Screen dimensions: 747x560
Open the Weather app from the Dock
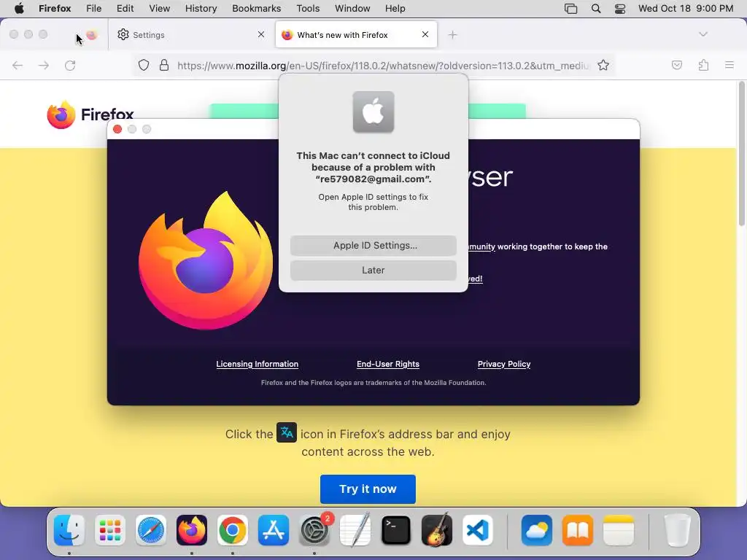tap(537, 530)
